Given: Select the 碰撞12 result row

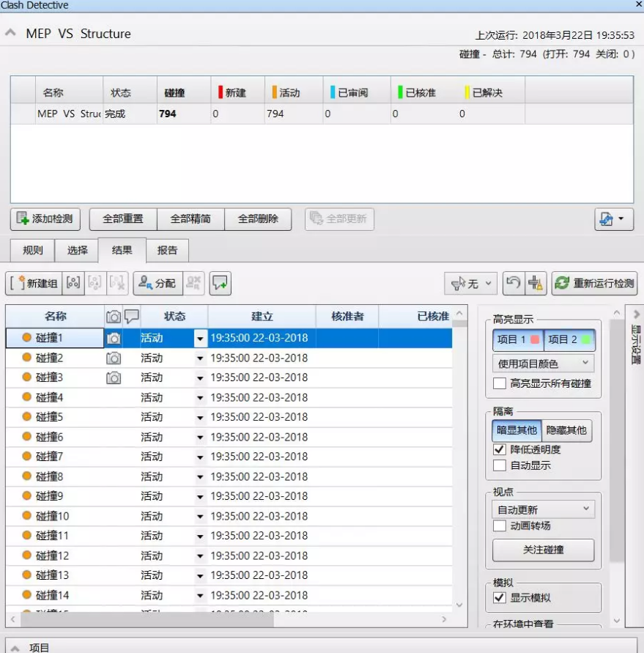Looking at the screenshot, I should click(229, 556).
